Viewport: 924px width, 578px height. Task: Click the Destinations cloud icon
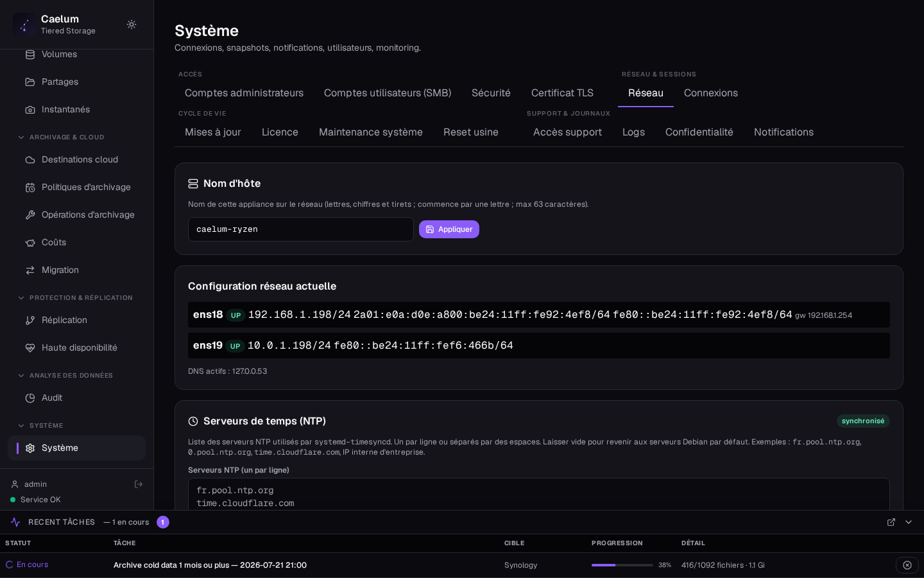[x=30, y=160]
